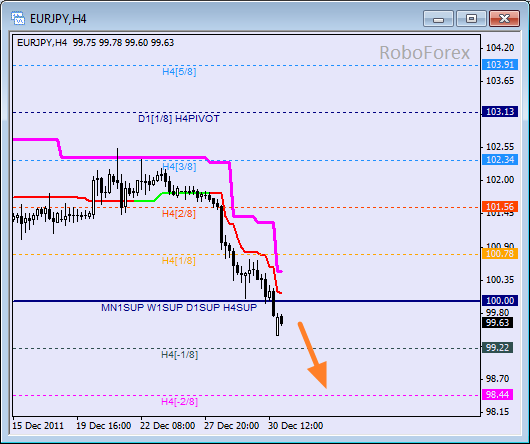Click the RoboForex watermark text
The width and height of the screenshot is (530, 444).
point(425,53)
